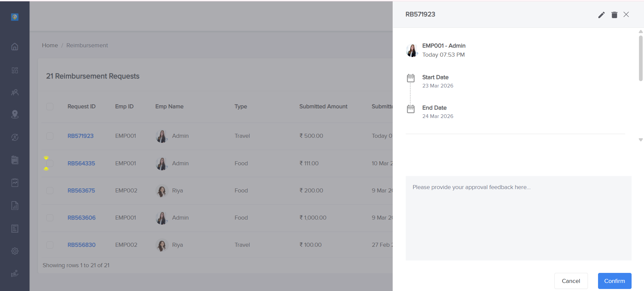The width and height of the screenshot is (644, 291).
Task: Open the Home icon in sidebar
Action: click(15, 47)
